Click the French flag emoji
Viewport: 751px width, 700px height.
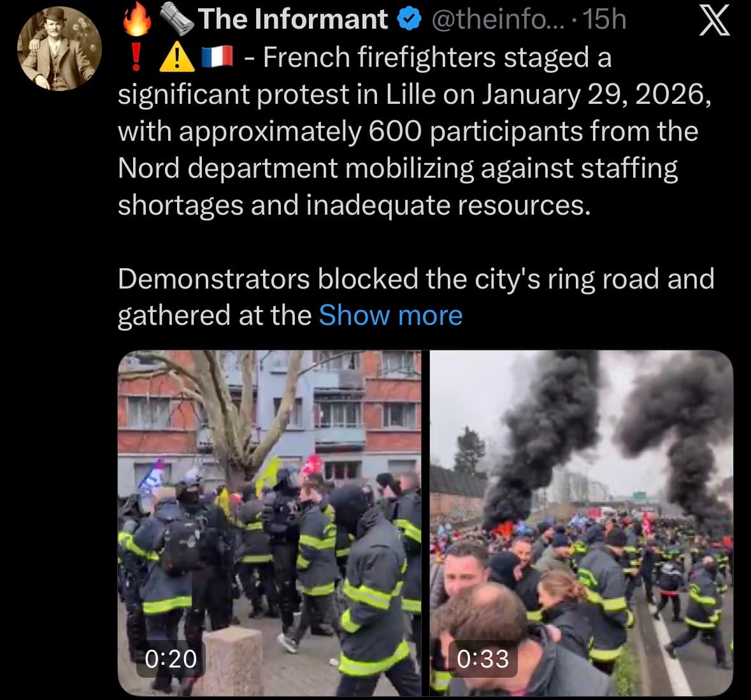(217, 57)
